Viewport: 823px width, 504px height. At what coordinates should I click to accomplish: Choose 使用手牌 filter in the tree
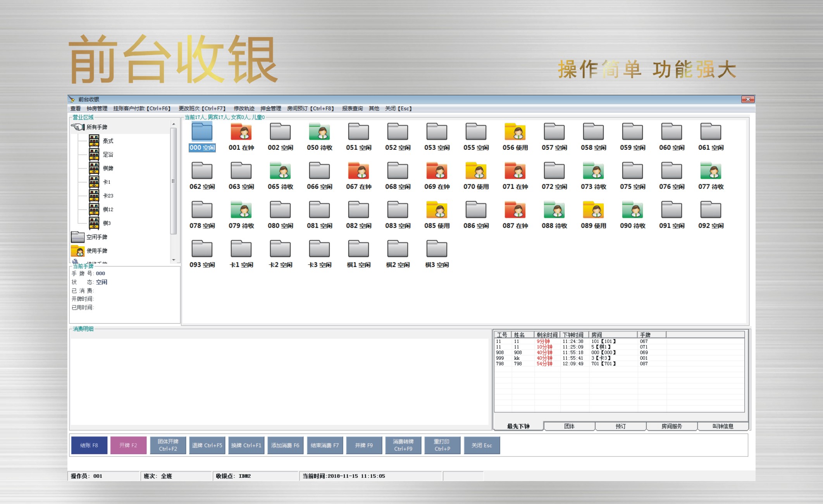tap(97, 251)
